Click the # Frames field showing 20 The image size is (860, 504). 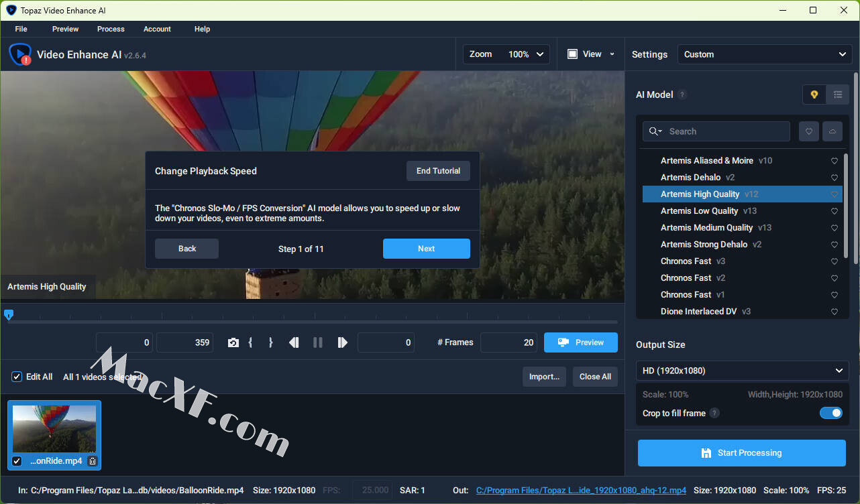(509, 342)
